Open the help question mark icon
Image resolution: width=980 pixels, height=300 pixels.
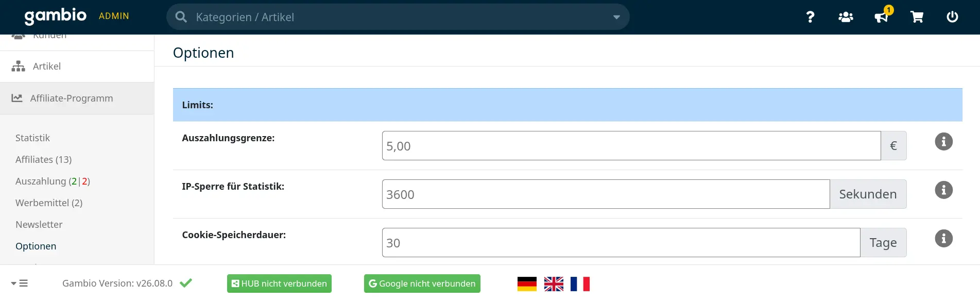[x=810, y=17]
